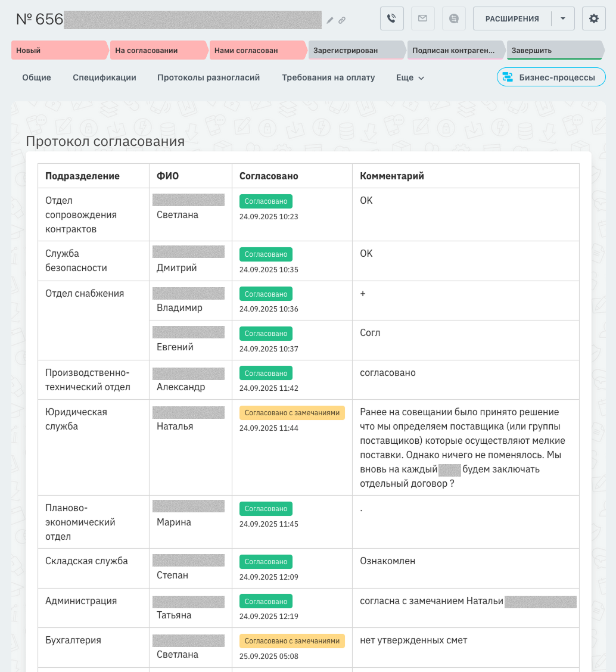Select the На согласовании stage
The width and height of the screenshot is (616, 672).
click(x=158, y=51)
